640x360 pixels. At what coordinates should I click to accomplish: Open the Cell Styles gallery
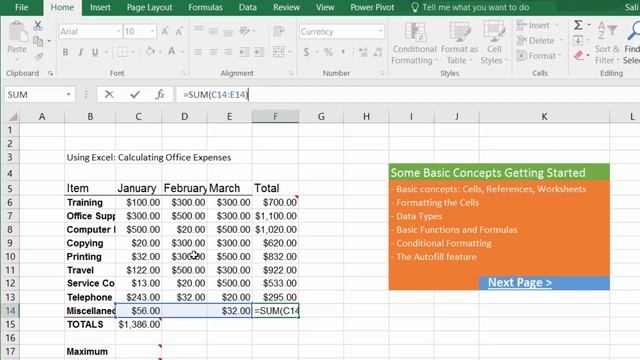point(494,44)
